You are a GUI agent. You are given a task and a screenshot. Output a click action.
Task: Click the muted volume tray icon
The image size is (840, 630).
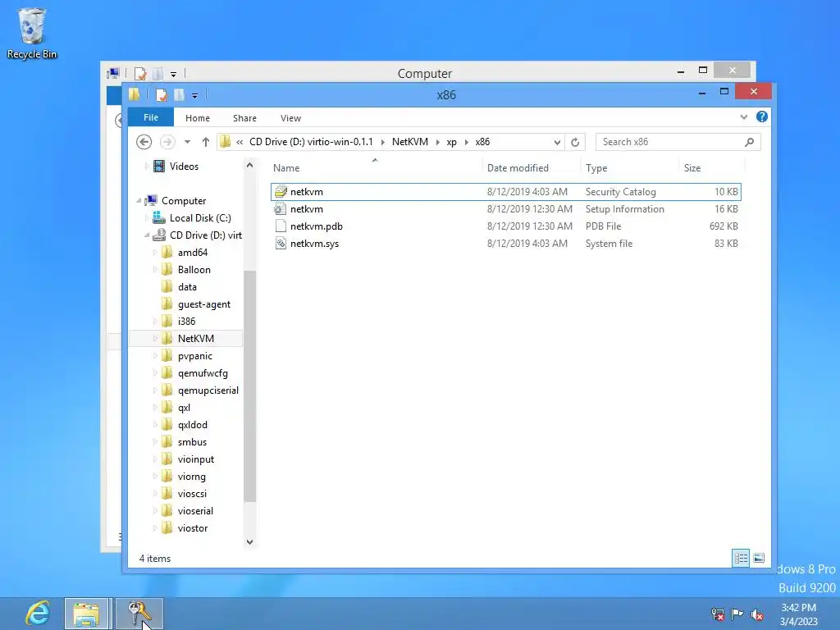coord(757,614)
